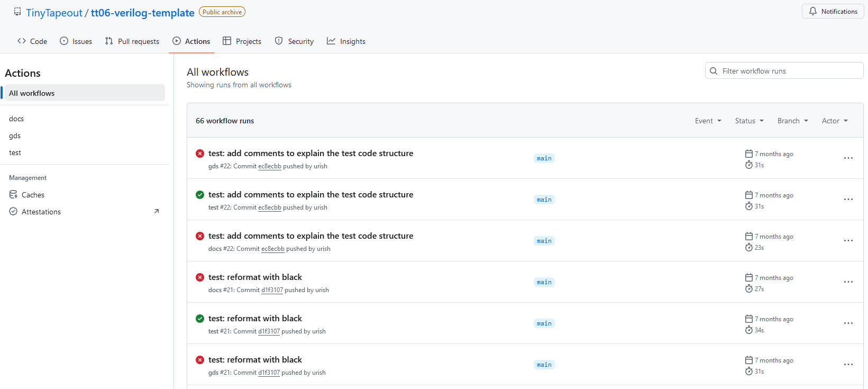Click the red failed status icon for docs #21
The height and width of the screenshot is (389, 868).
(x=200, y=277)
